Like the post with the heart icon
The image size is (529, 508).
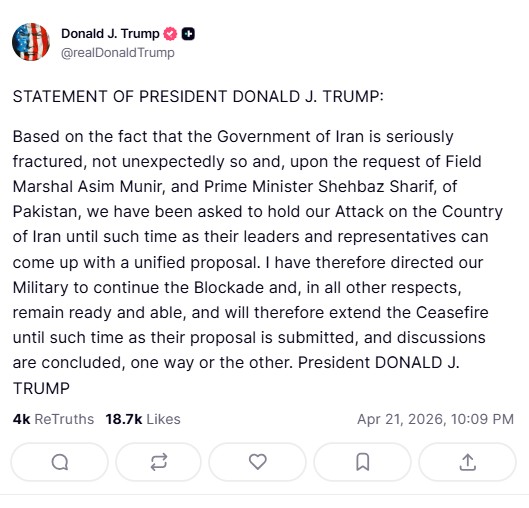point(257,462)
